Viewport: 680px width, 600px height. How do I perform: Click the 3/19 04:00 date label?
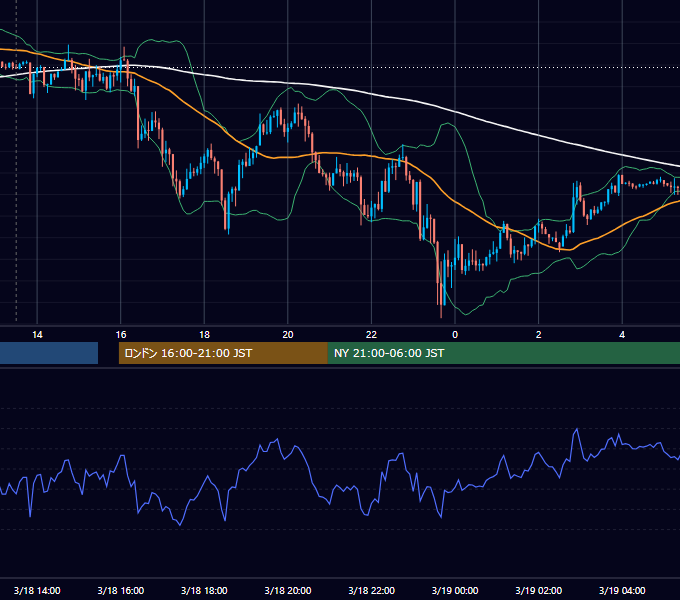tap(622, 590)
